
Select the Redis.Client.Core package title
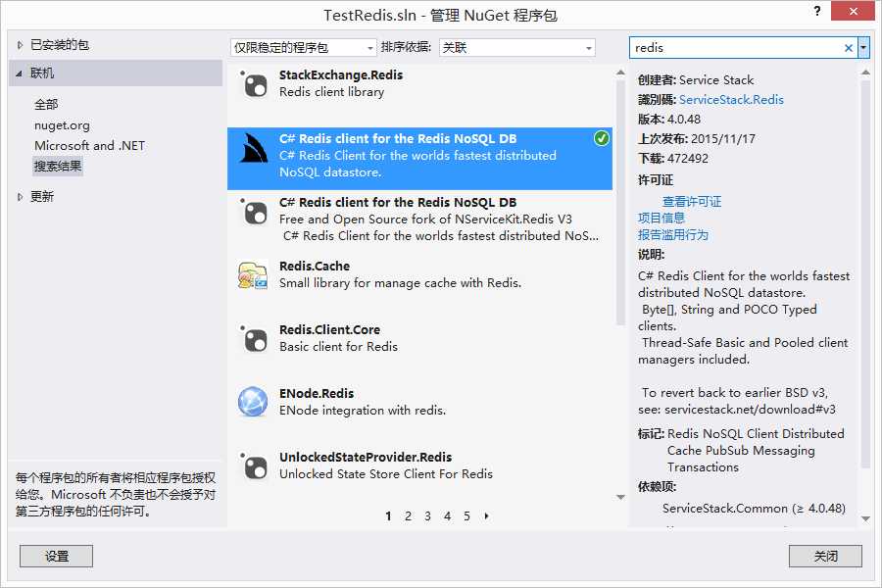tap(329, 329)
